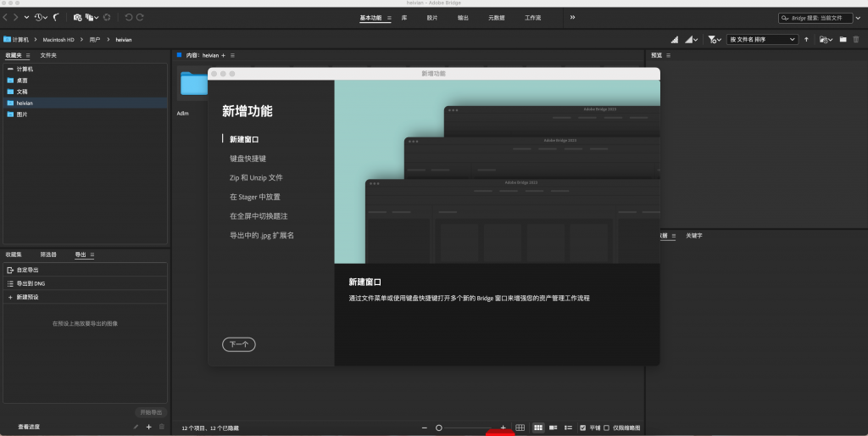Add a new content tab plus icon
The width and height of the screenshot is (868, 436).
224,55
